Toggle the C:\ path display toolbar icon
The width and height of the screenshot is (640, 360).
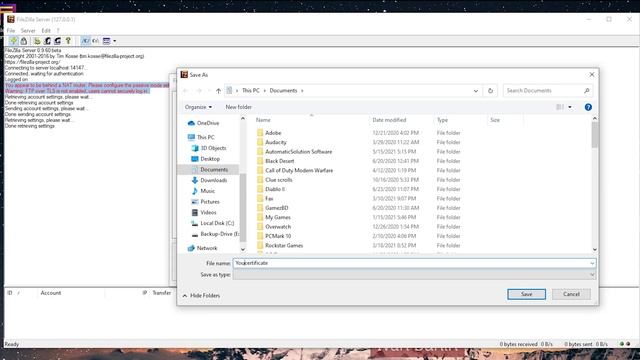[x=96, y=40]
